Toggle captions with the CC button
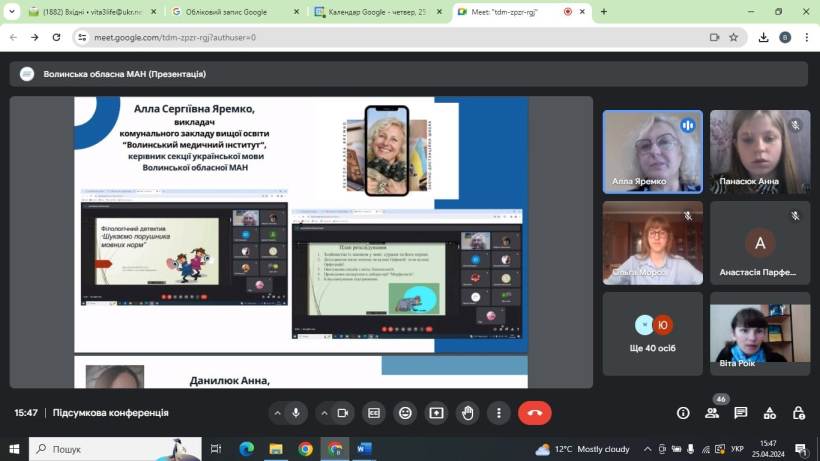Image resolution: width=820 pixels, height=461 pixels. pyautogui.click(x=374, y=413)
